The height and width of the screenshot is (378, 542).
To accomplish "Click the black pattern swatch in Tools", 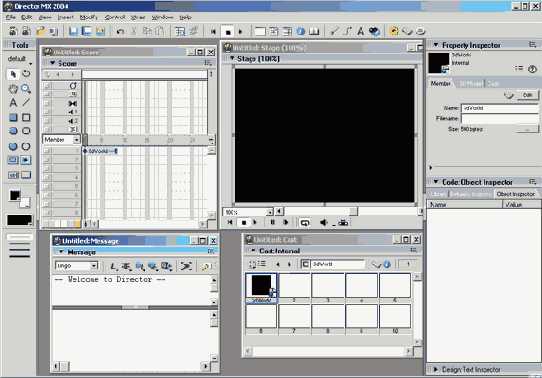I will (x=19, y=220).
